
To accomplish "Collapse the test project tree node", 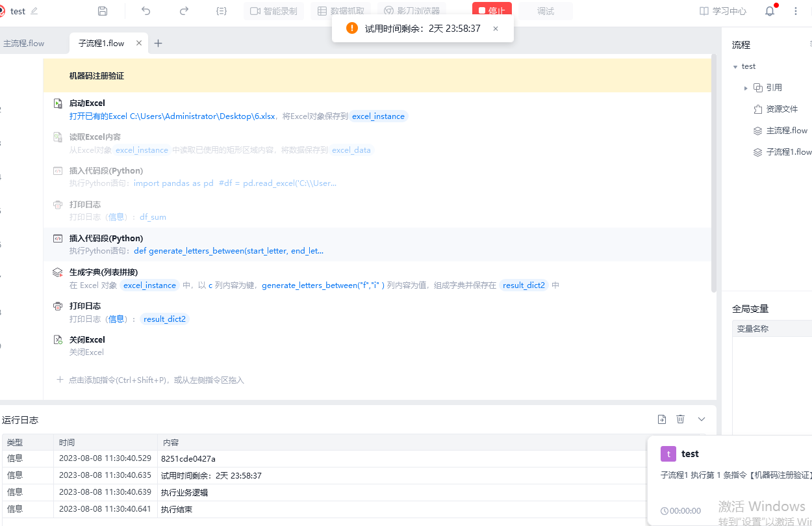I will 735,66.
